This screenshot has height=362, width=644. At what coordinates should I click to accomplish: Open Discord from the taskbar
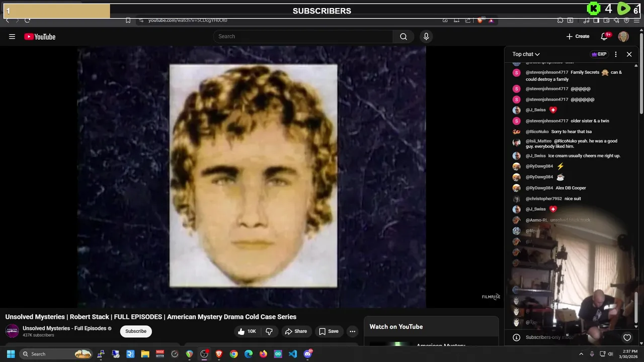pyautogui.click(x=308, y=354)
